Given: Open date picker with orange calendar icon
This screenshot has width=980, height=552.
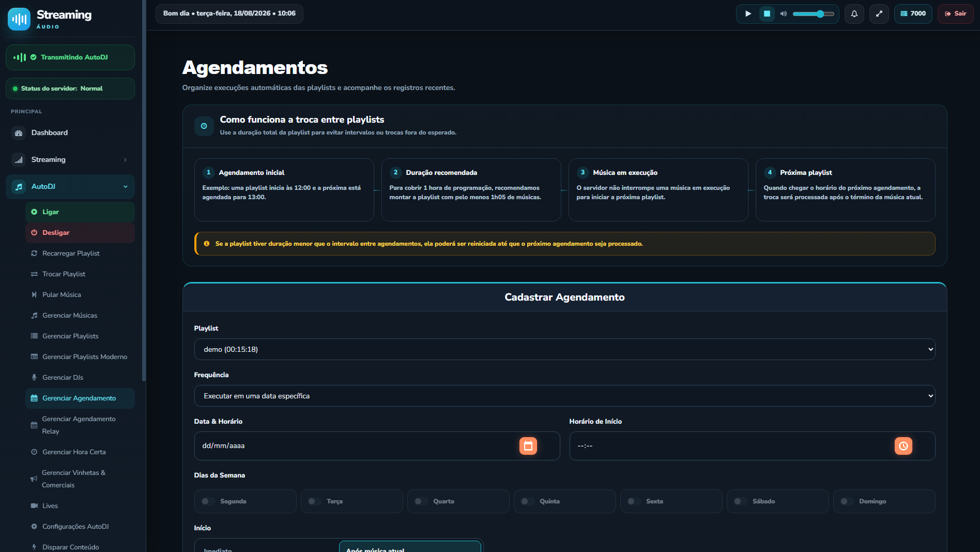Looking at the screenshot, I should click(x=528, y=446).
